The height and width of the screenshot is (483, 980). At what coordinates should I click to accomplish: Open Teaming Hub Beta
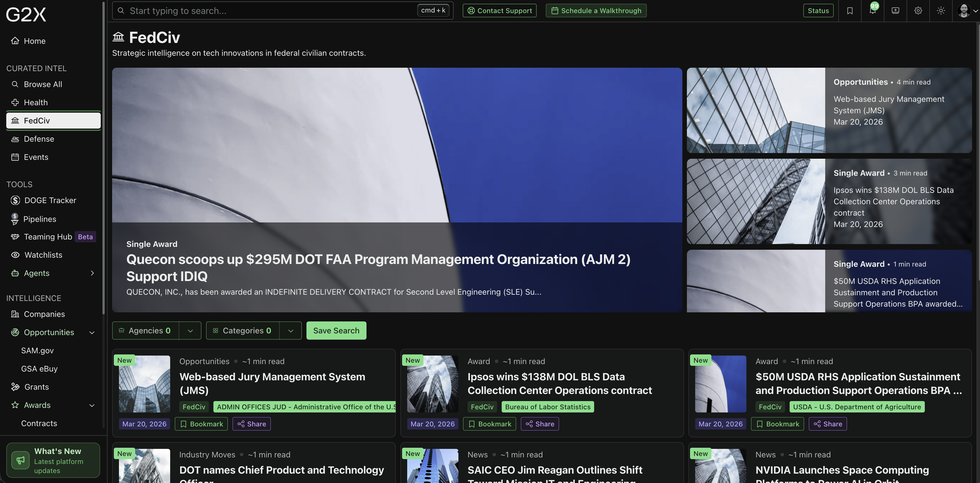[x=53, y=237]
